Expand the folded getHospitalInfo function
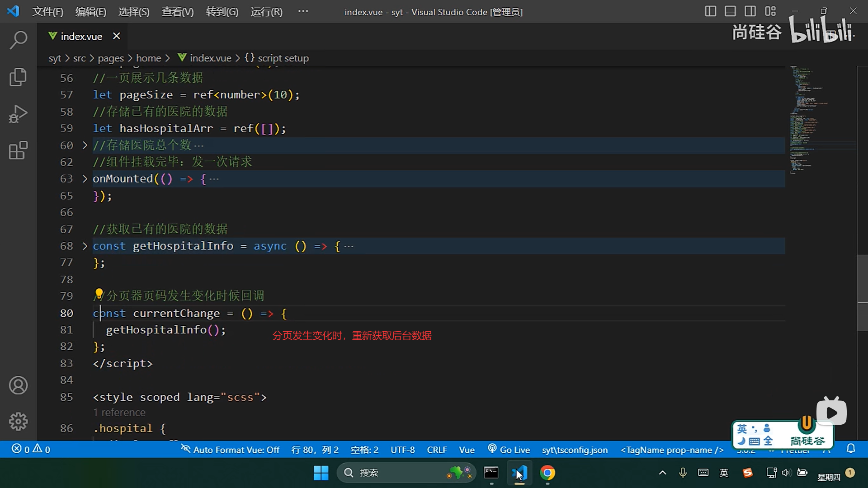Image resolution: width=868 pixels, height=488 pixels. click(x=85, y=246)
